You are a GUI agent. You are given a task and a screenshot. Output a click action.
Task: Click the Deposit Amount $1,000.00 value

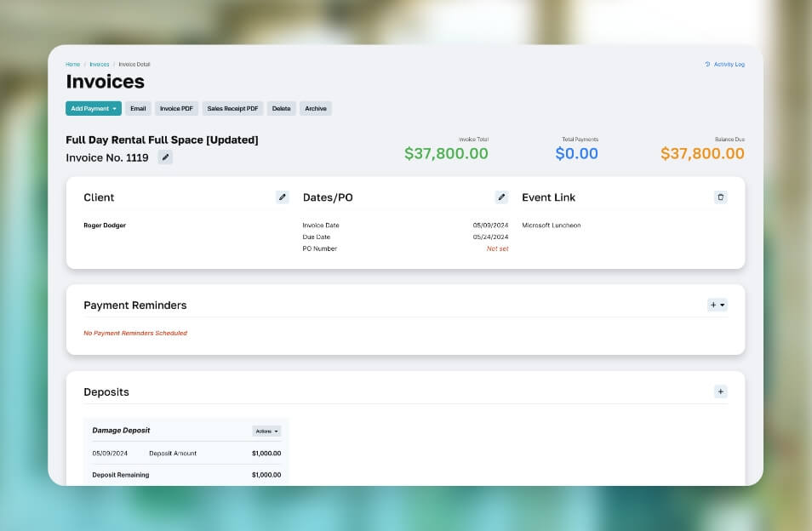click(x=266, y=454)
